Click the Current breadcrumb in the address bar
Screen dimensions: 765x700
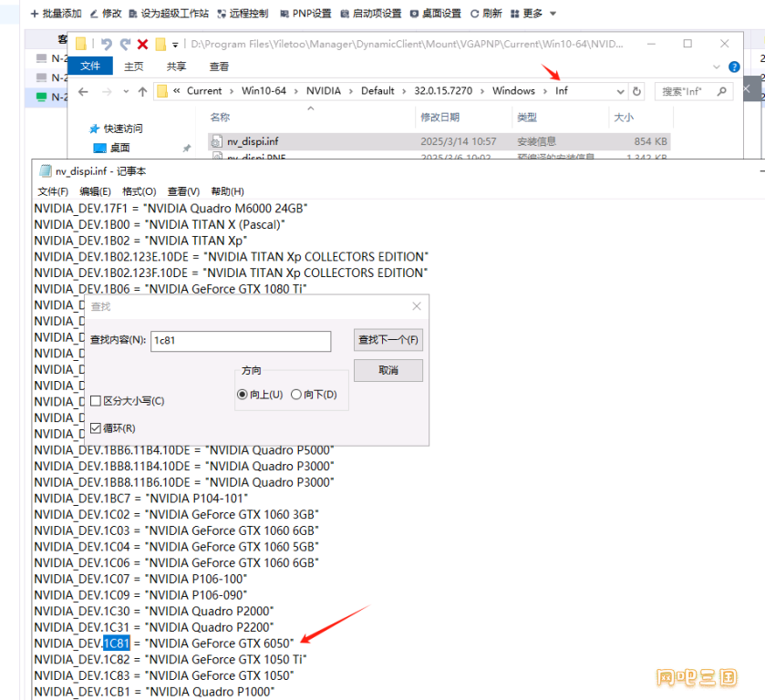coord(204,91)
